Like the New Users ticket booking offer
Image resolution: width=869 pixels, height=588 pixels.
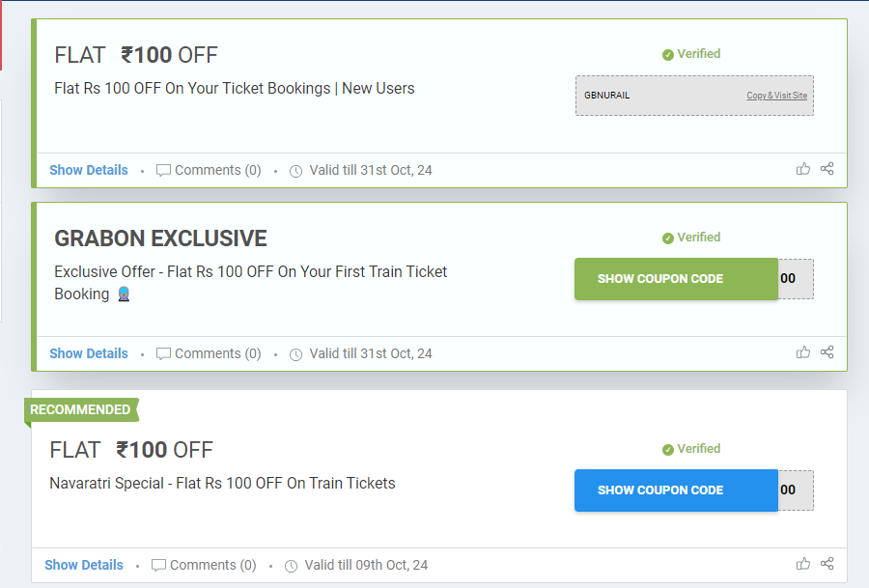803,169
